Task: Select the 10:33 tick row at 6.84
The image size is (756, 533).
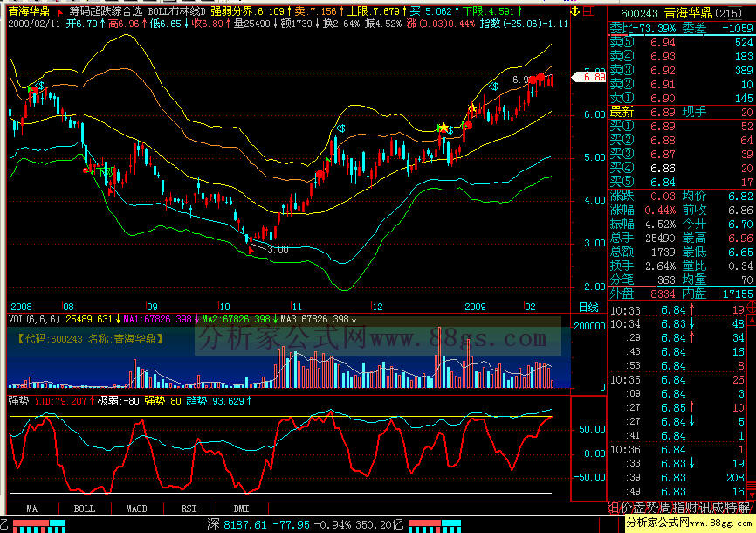Action: 677,310
